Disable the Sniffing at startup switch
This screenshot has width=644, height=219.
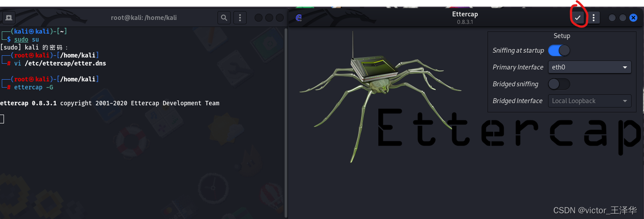pos(559,50)
